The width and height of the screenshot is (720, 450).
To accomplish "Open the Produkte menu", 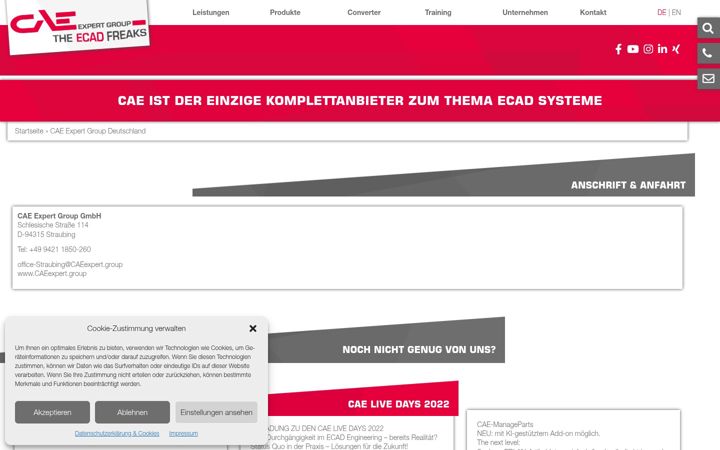I will tap(285, 12).
